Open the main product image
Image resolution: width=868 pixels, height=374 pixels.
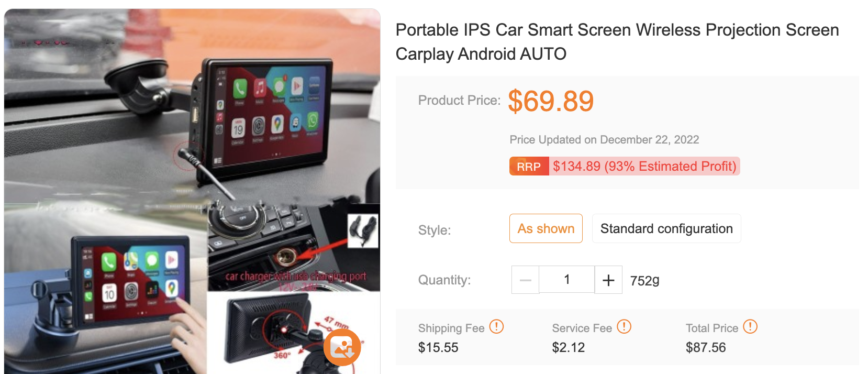[x=192, y=191]
